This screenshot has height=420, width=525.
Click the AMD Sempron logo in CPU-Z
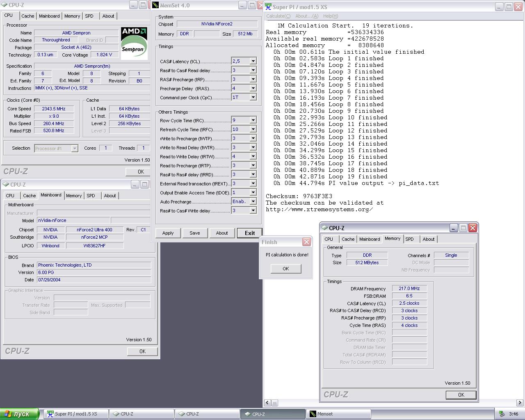[134, 43]
